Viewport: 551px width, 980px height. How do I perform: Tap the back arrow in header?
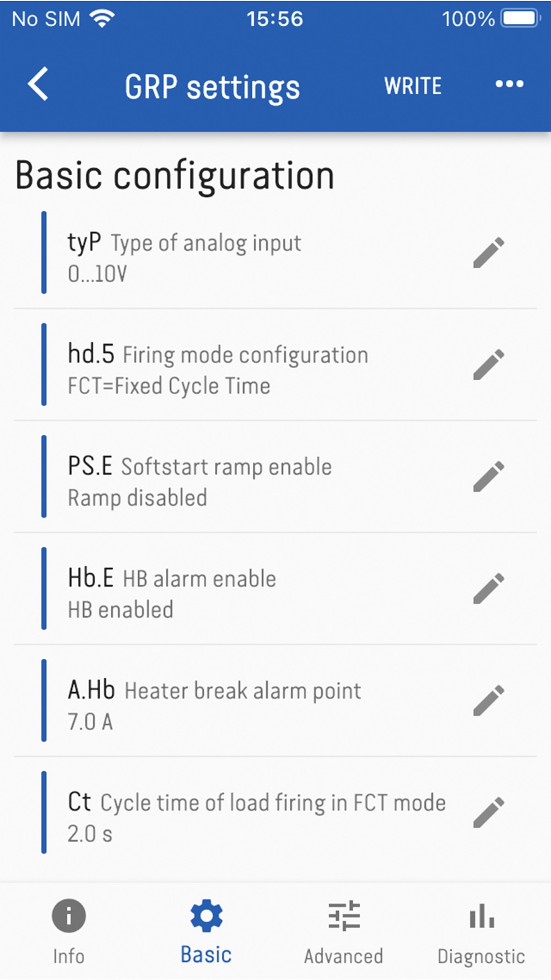(x=38, y=84)
